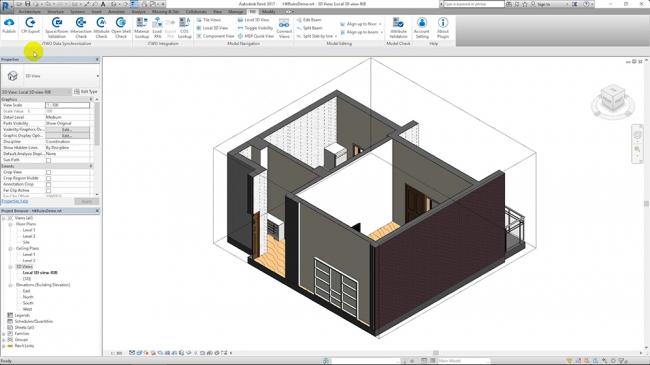The image size is (650, 365).
Task: Click the Edit Type button
Action: coord(86,92)
